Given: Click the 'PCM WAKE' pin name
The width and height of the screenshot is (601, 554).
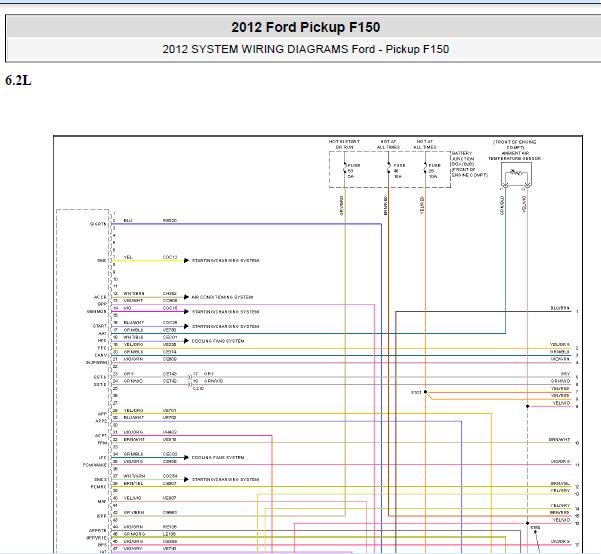Looking at the screenshot, I should click(95, 465).
